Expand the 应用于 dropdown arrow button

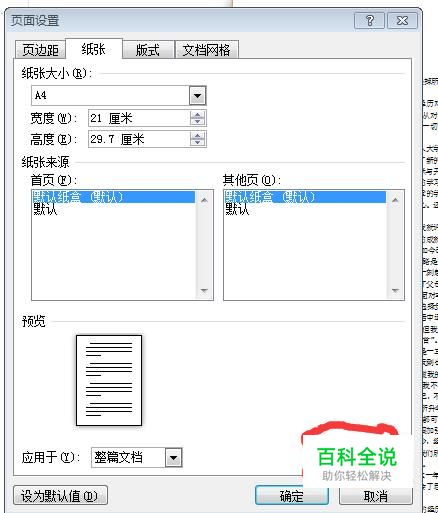(173, 457)
